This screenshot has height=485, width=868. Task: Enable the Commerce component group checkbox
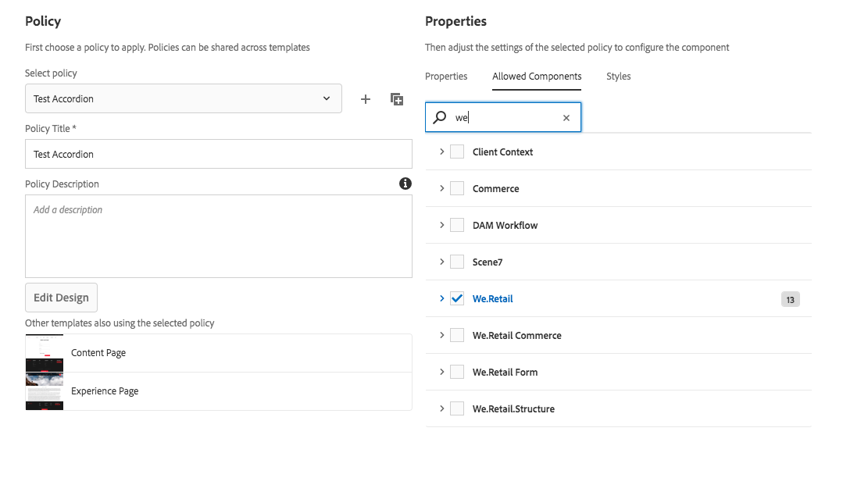tap(456, 187)
